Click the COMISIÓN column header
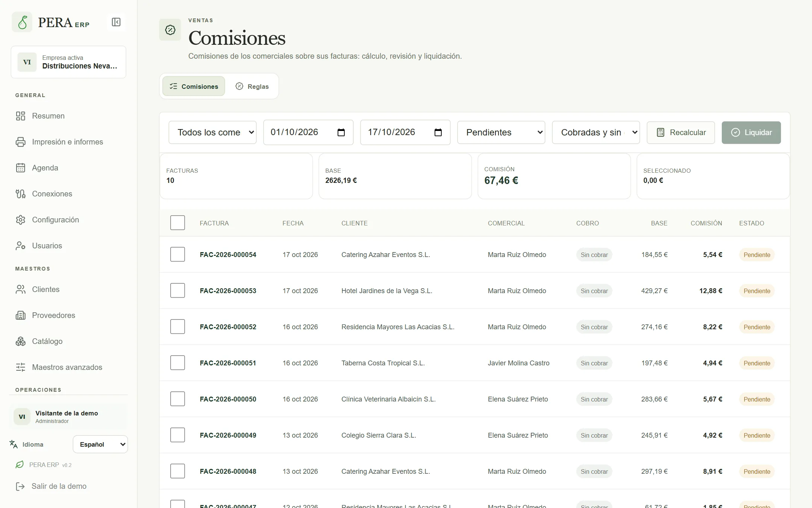Image resolution: width=812 pixels, height=508 pixels. click(x=706, y=223)
